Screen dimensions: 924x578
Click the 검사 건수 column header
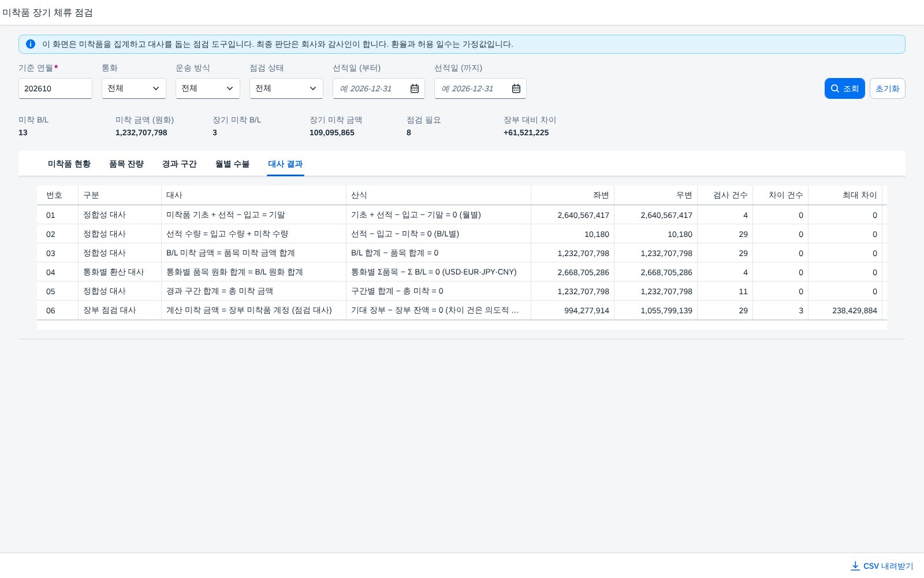point(725,195)
